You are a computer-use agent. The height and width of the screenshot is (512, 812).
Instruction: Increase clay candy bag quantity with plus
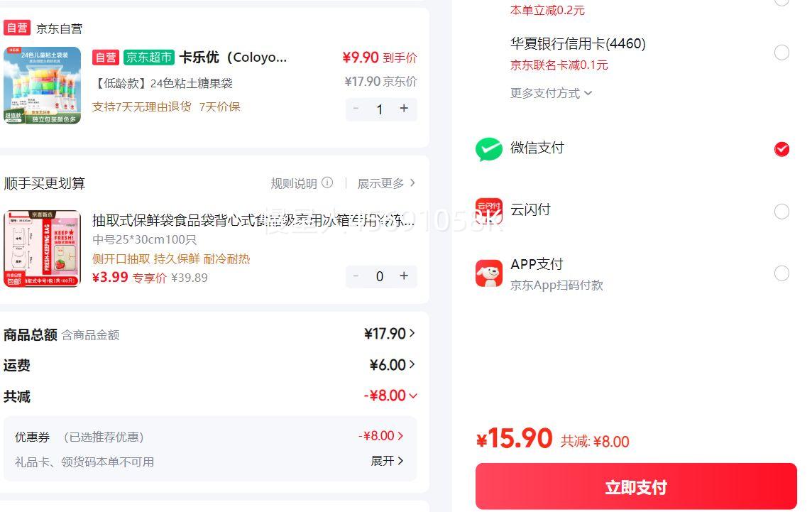pyautogui.click(x=404, y=109)
